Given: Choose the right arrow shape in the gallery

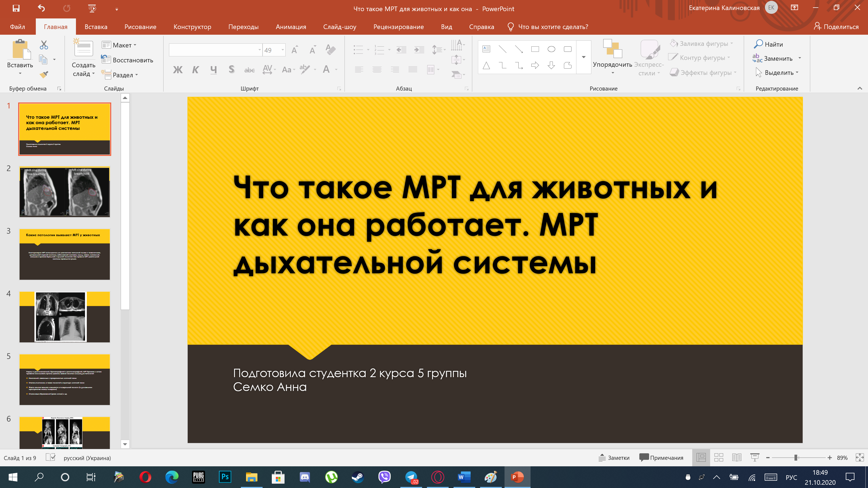Looking at the screenshot, I should (535, 65).
